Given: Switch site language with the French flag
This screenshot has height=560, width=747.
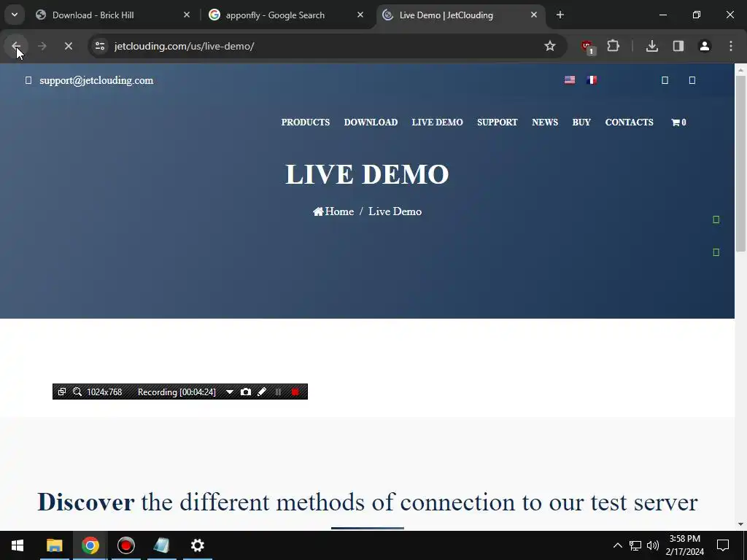Looking at the screenshot, I should pyautogui.click(x=592, y=80).
